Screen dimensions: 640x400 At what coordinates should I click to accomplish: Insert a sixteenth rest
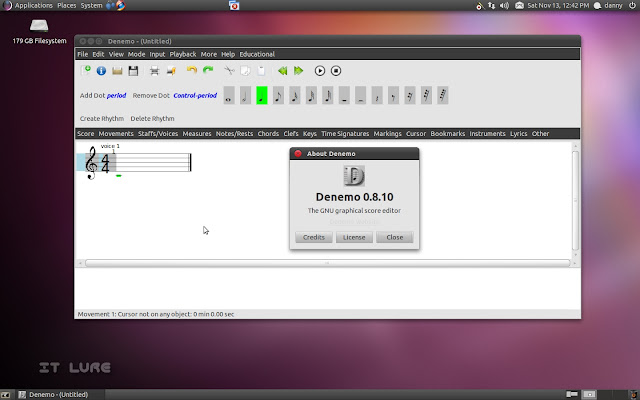[x=410, y=96]
